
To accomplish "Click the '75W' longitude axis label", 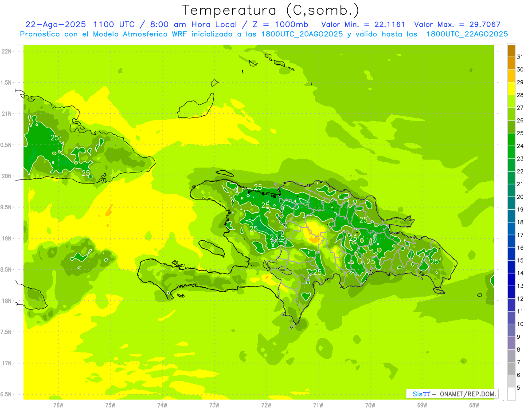I will pyautogui.click(x=110, y=405).
